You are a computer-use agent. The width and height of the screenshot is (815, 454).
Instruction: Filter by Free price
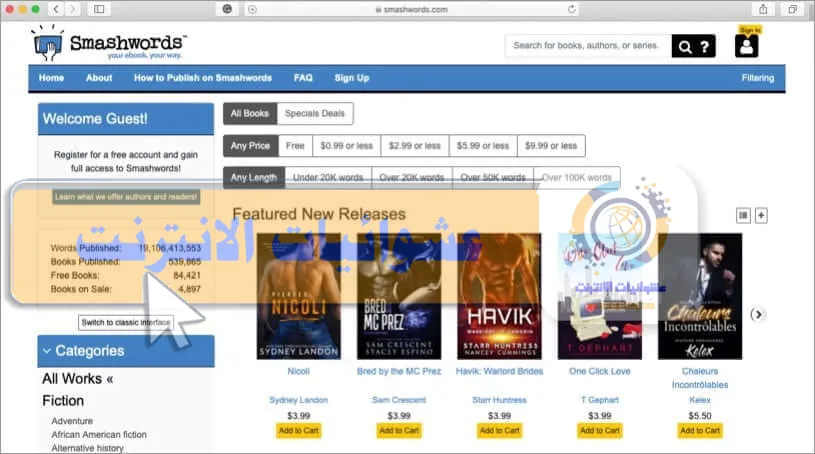coord(295,146)
